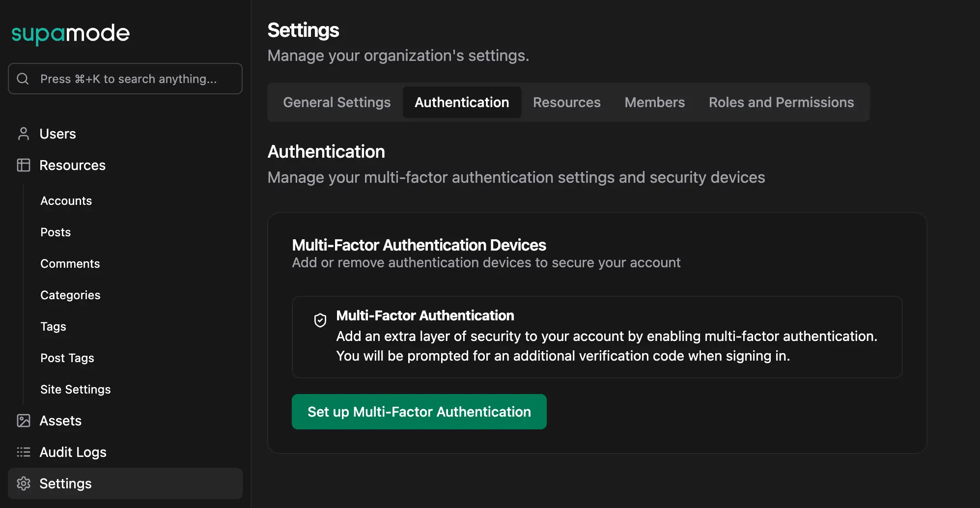Click the shield icon beside Multi-Factor Authentication
The height and width of the screenshot is (508, 980).
point(320,320)
